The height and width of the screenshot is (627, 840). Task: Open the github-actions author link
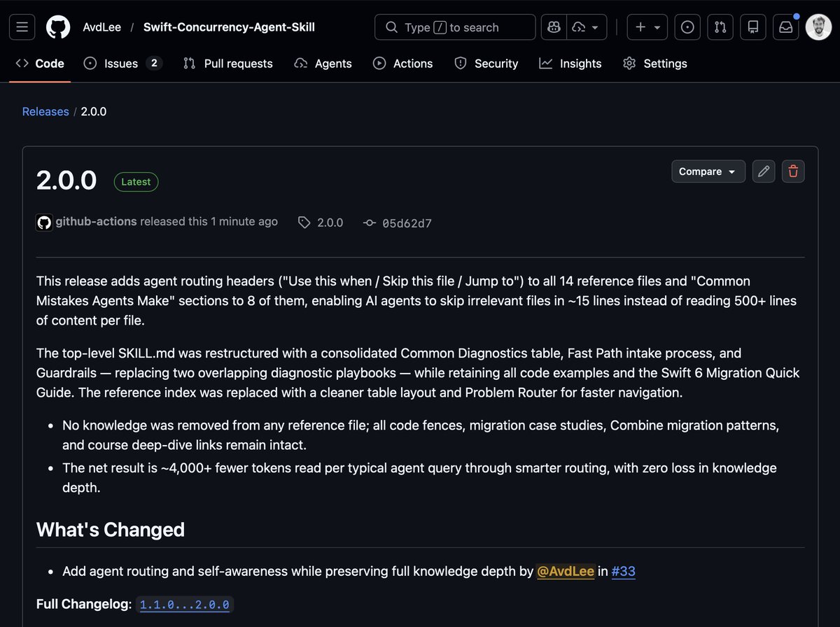click(97, 222)
